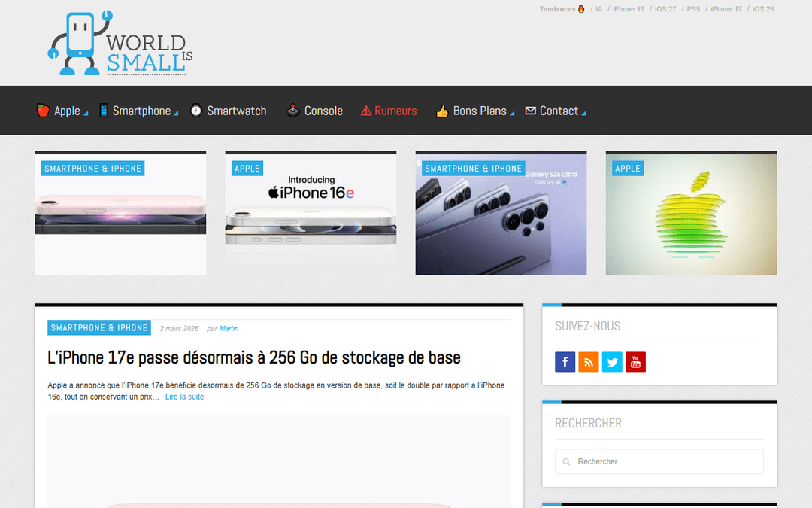Image resolution: width=812 pixels, height=508 pixels.
Task: Click the World Is Small robot logo
Action: (120, 43)
